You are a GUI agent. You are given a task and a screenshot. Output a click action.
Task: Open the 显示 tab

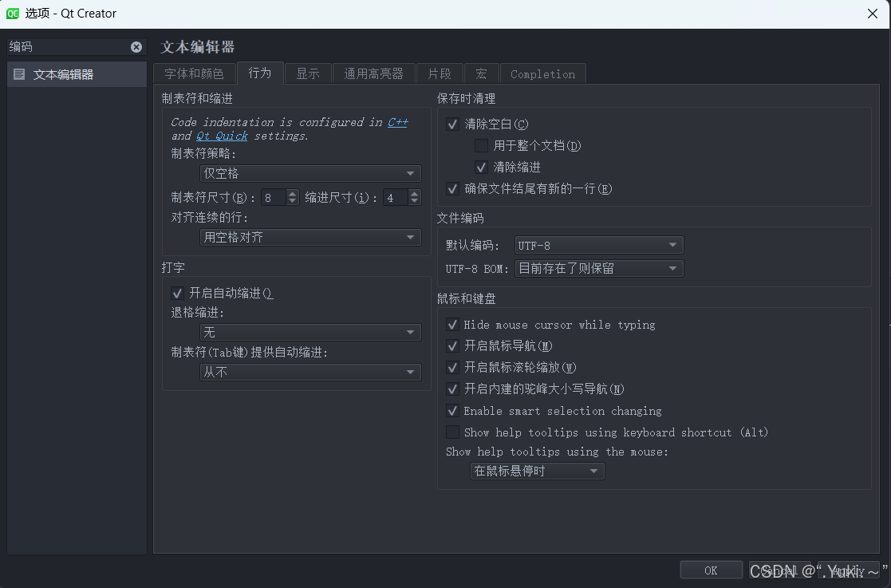point(307,73)
